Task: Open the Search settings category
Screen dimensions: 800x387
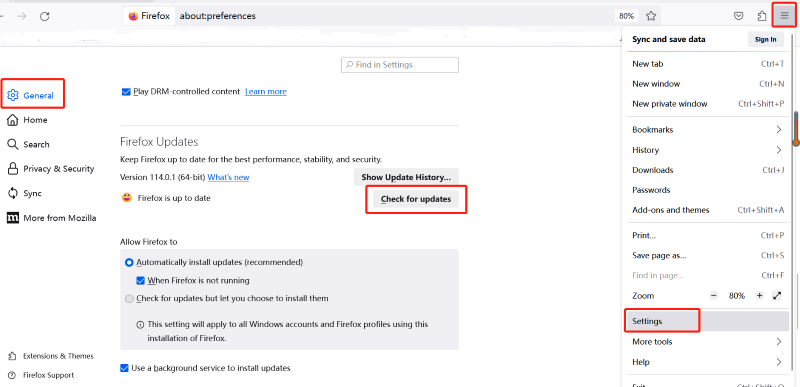Action: point(29,144)
